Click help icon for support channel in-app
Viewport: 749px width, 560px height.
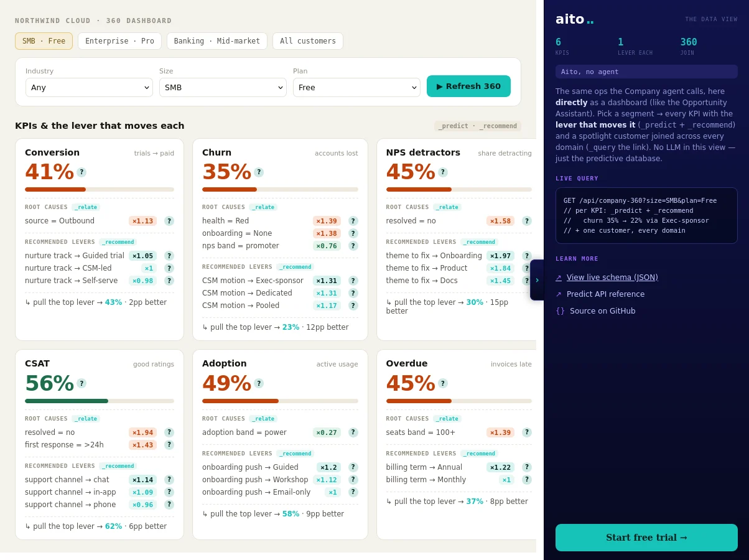coord(169,492)
